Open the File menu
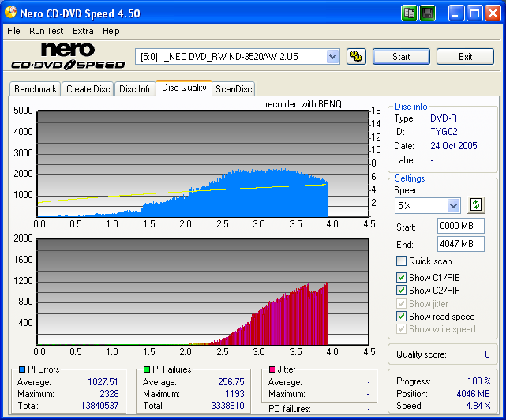This screenshot has width=506, height=420. tap(13, 31)
